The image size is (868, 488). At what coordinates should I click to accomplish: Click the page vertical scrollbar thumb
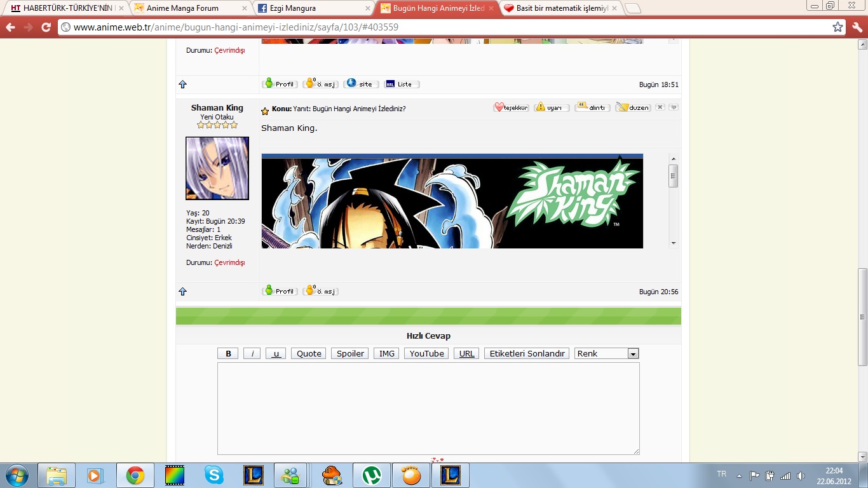(862, 316)
